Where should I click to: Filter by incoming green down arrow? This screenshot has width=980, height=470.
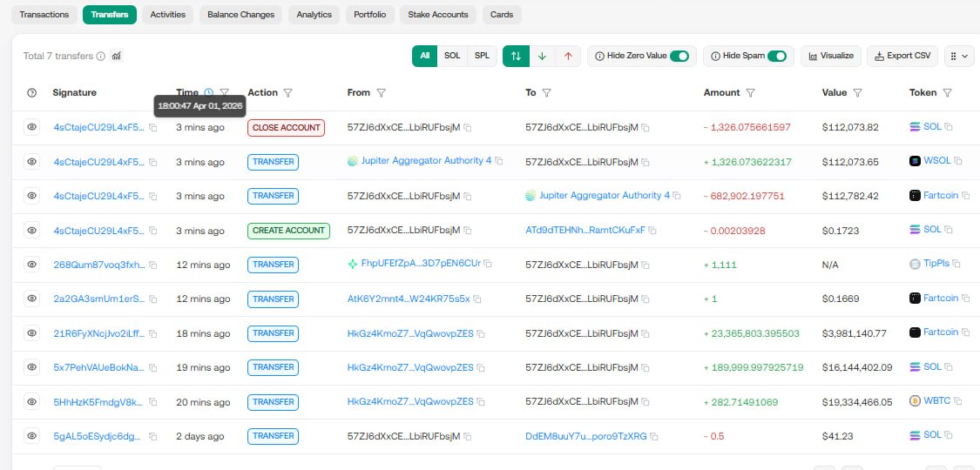tap(542, 56)
